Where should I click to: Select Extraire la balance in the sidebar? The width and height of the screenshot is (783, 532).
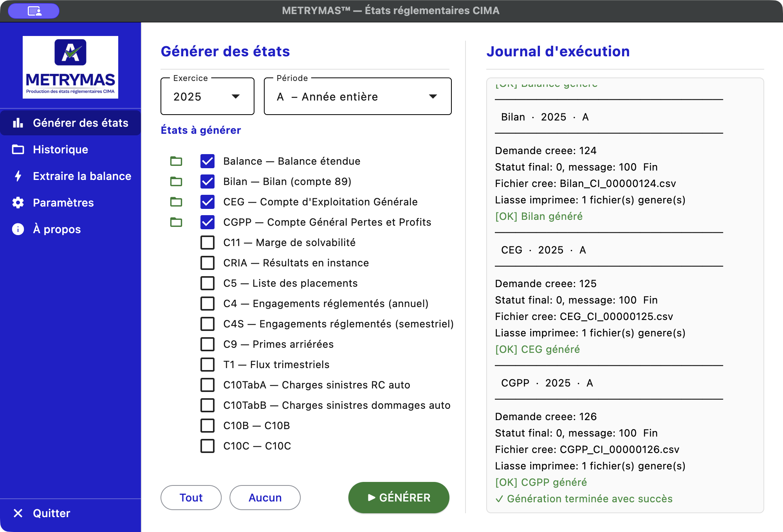[70, 176]
